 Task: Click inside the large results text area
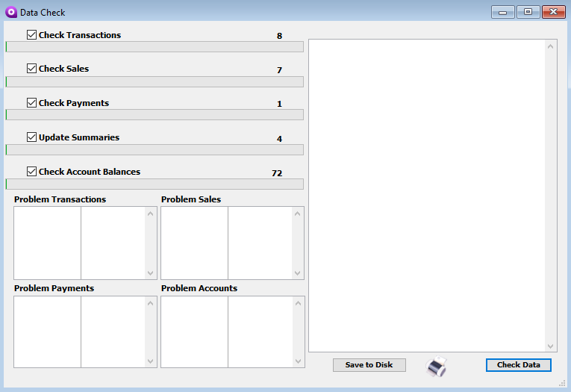tap(427, 194)
